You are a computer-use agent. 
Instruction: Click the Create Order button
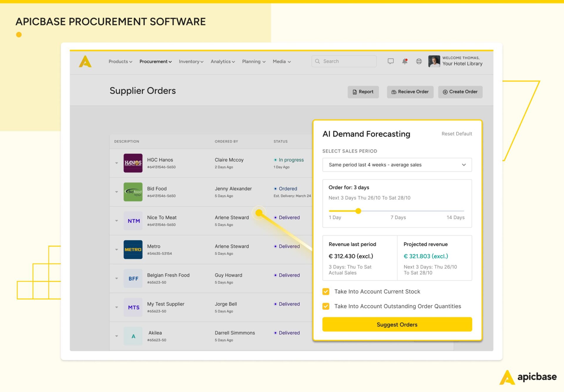pyautogui.click(x=460, y=92)
